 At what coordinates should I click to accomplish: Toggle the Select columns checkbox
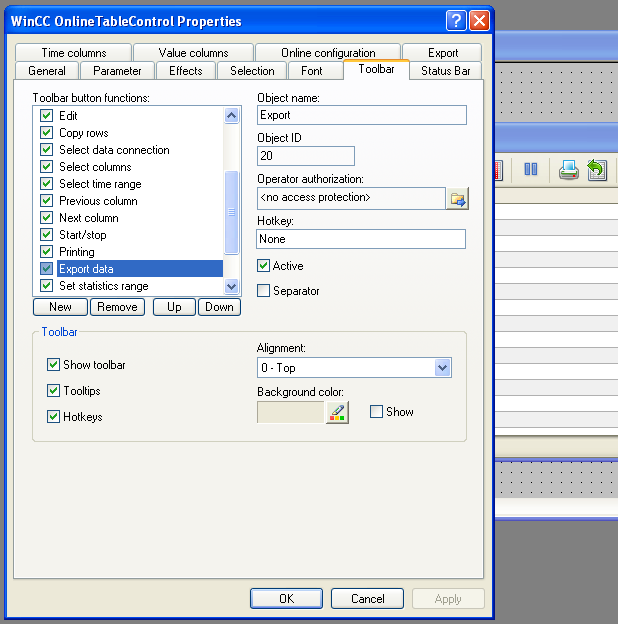click(47, 167)
